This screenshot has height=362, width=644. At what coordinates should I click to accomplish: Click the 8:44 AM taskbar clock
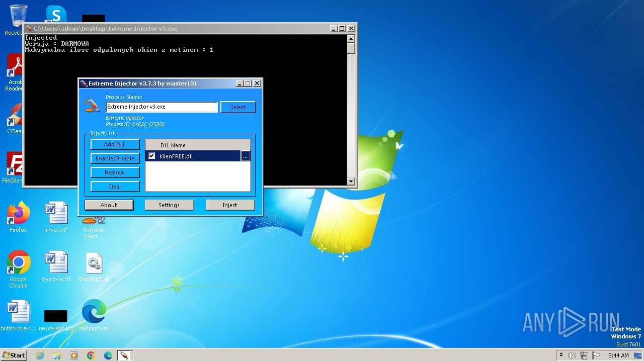618,355
